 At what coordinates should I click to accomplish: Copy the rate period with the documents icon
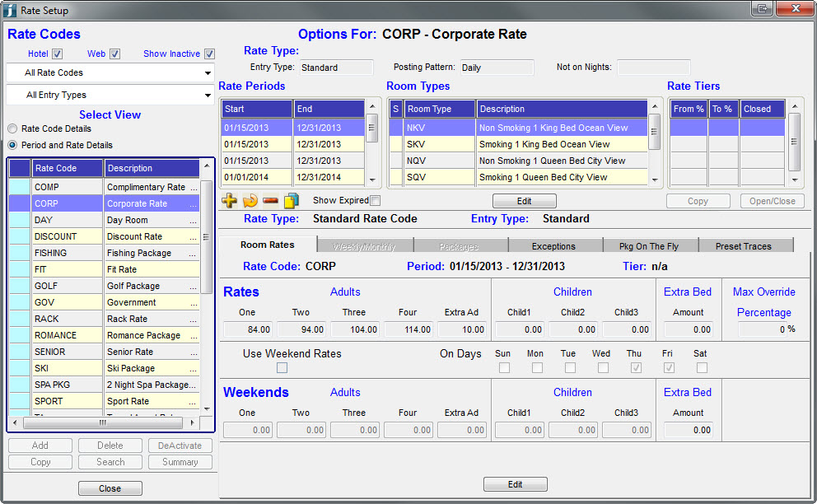292,201
